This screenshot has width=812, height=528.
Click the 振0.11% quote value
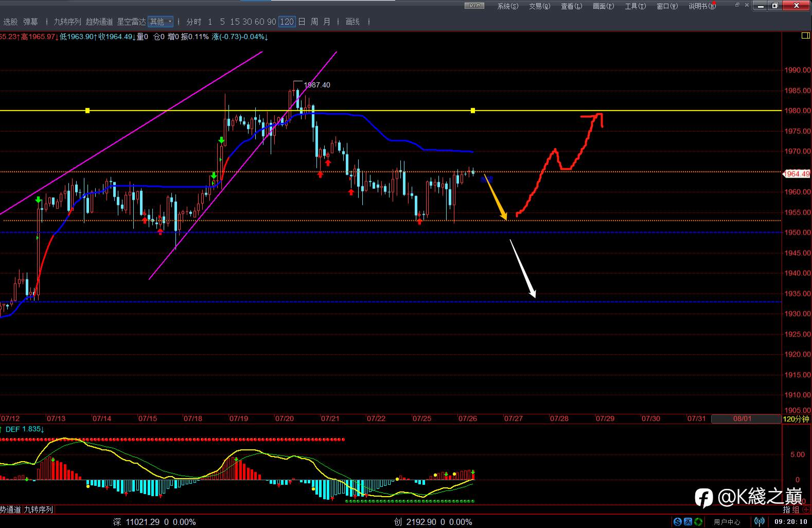point(195,37)
